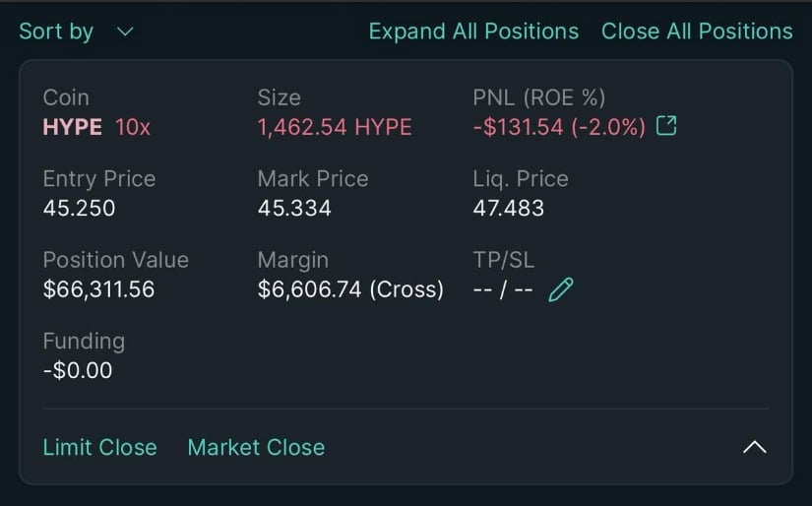Open the Sort by dropdown

coord(75,32)
